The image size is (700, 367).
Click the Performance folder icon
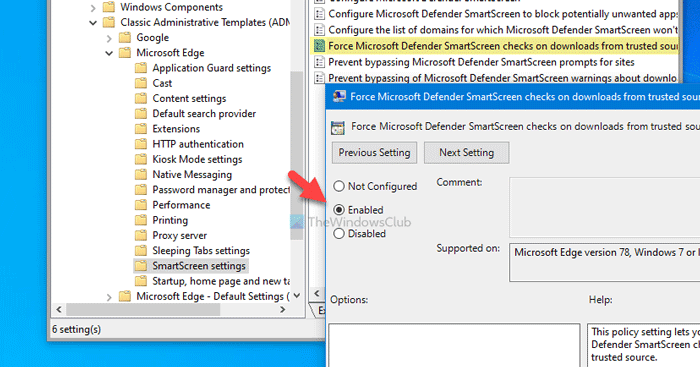pyautogui.click(x=141, y=205)
